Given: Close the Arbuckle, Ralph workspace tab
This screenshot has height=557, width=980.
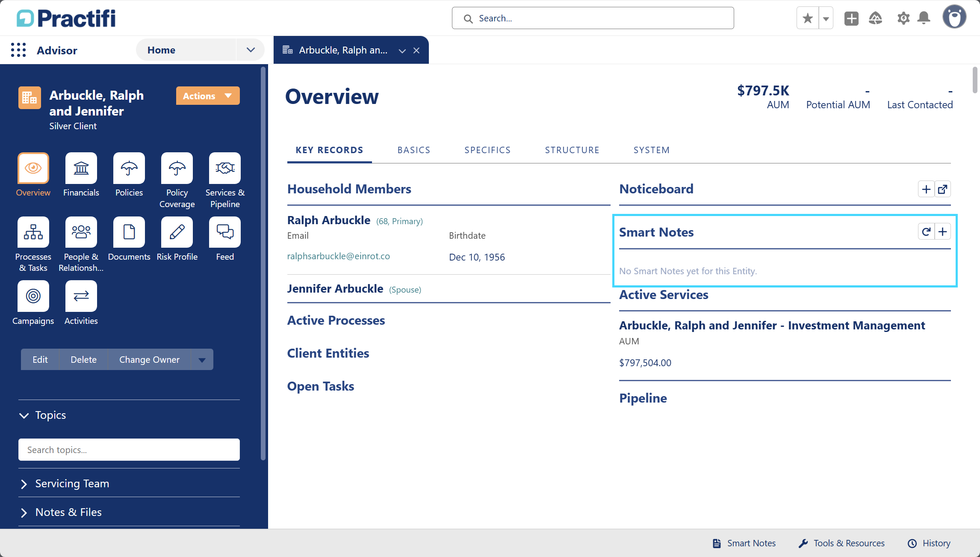Looking at the screenshot, I should pyautogui.click(x=416, y=50).
